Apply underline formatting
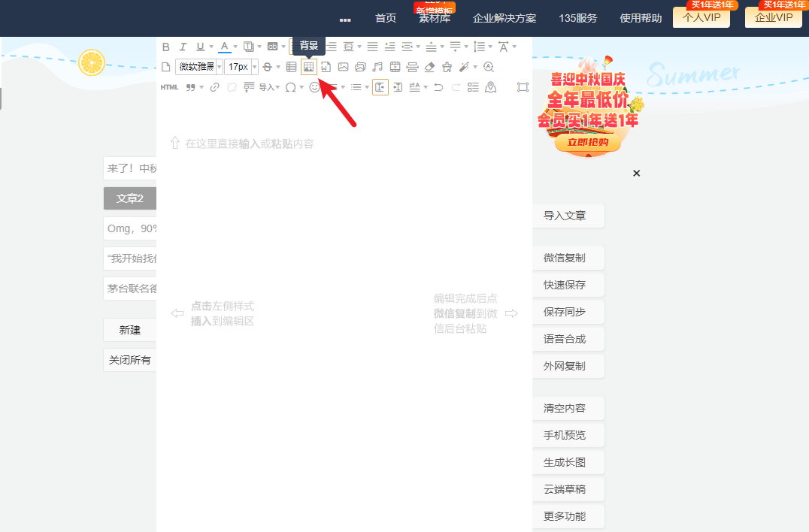The height and width of the screenshot is (532, 809). coord(200,47)
